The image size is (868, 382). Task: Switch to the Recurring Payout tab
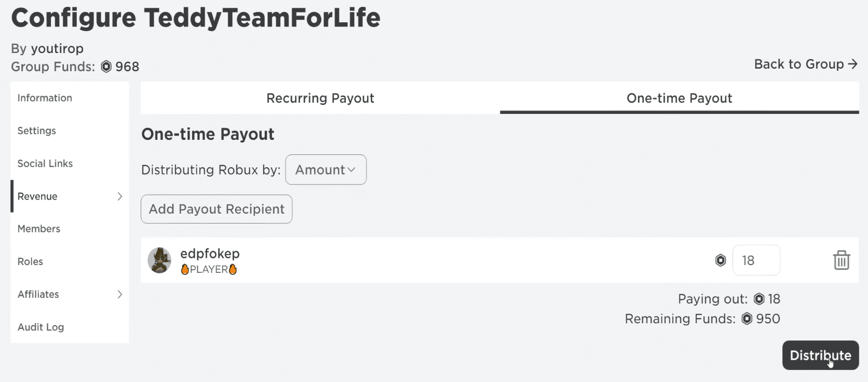(x=320, y=98)
